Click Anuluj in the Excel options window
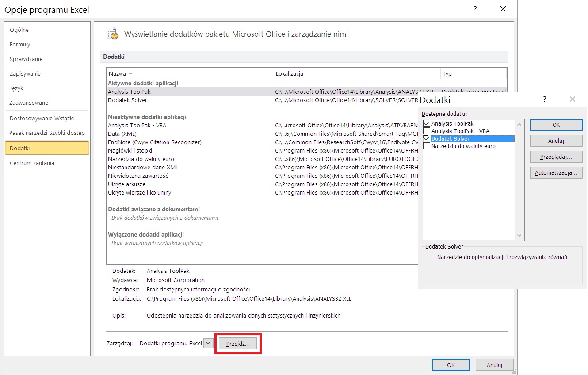Viewport: 588px width, 375px height. pyautogui.click(x=495, y=365)
